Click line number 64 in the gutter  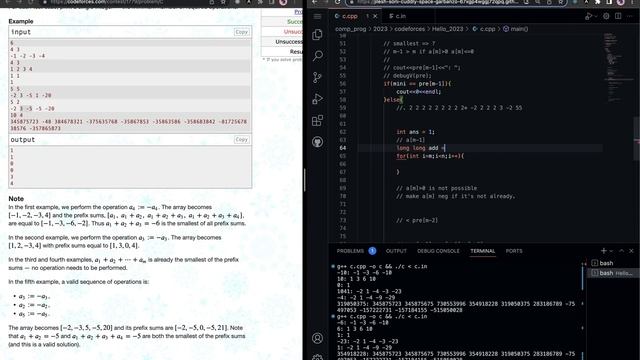coord(342,148)
